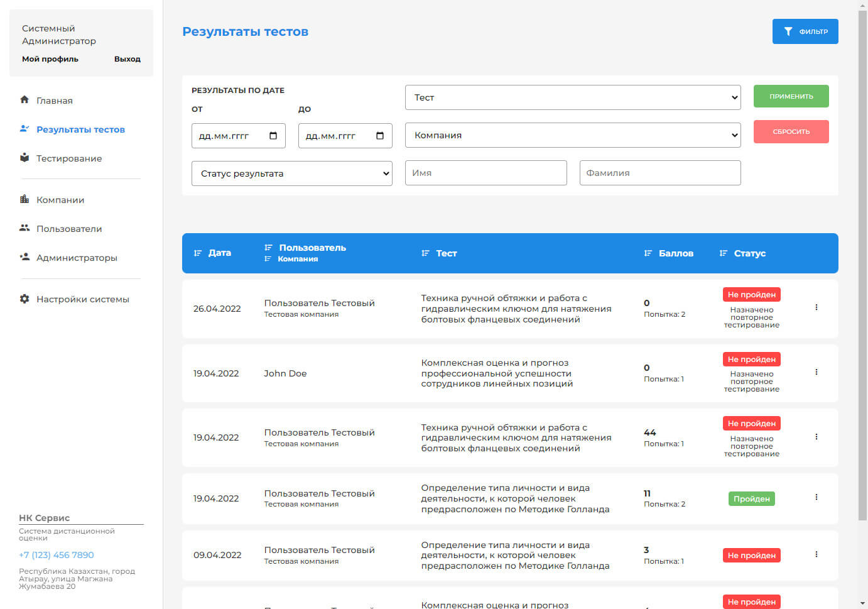Open Администраторы section
Screen dimensions: 868x609
pyautogui.click(x=77, y=258)
